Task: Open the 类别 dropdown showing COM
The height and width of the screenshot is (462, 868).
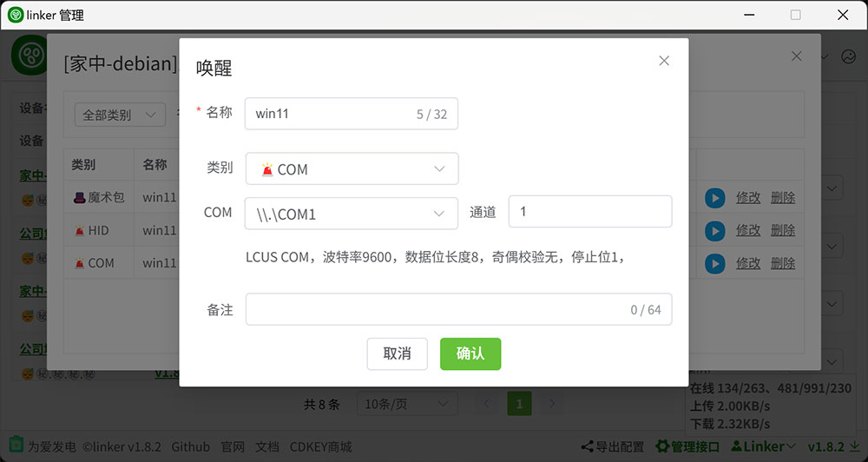Action: [x=352, y=169]
